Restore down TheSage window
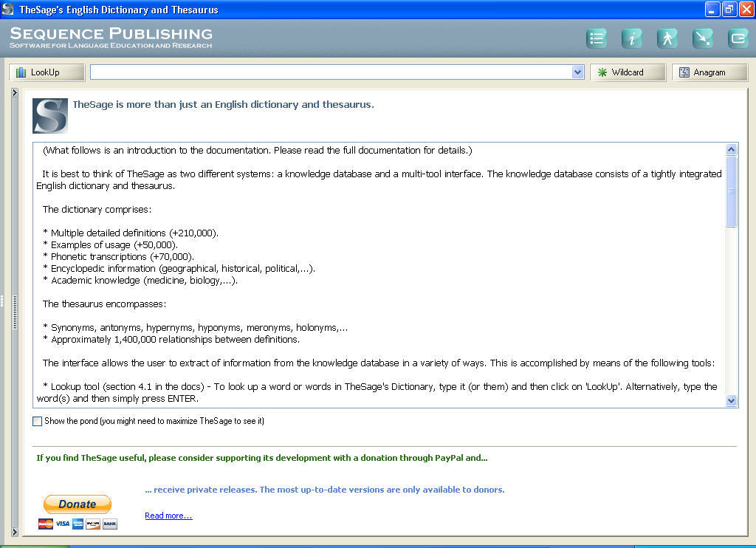Viewport: 756px width, 548px height. click(x=729, y=9)
